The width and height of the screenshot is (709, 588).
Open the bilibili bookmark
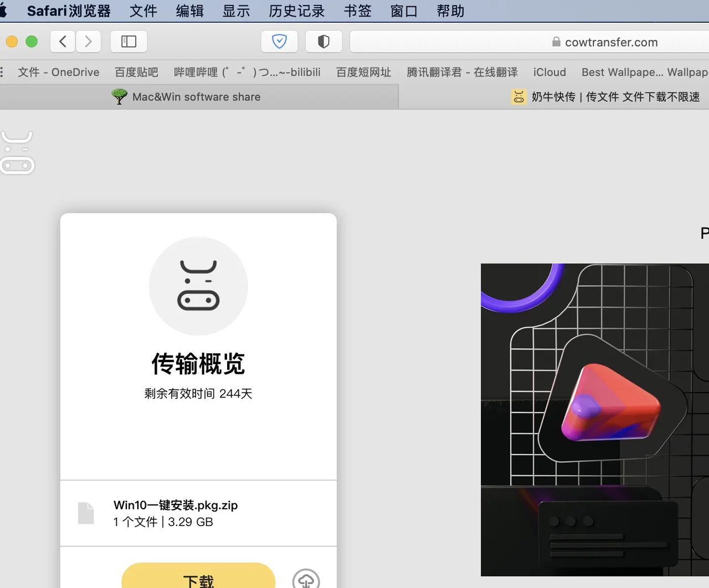pyautogui.click(x=247, y=72)
